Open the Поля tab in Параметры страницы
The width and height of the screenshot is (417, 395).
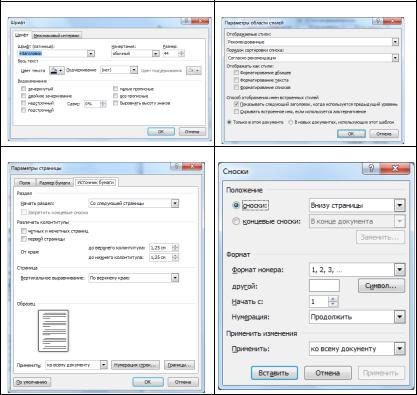25,183
